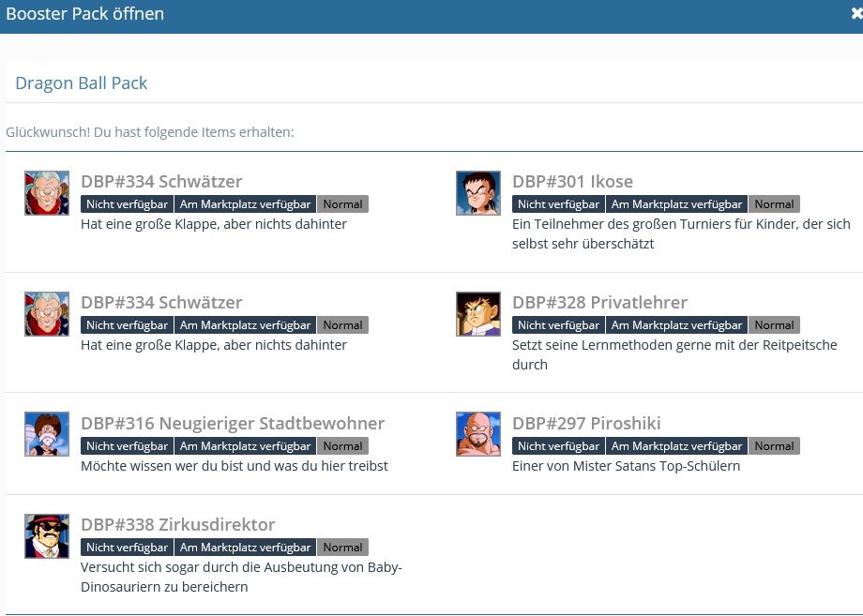Open the DBP#297 Piroshiki item title

point(586,424)
